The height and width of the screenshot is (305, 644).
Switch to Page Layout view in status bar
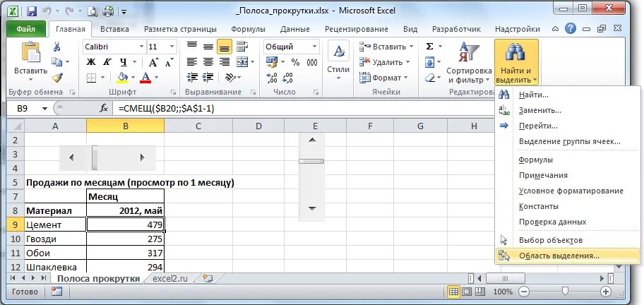point(468,292)
